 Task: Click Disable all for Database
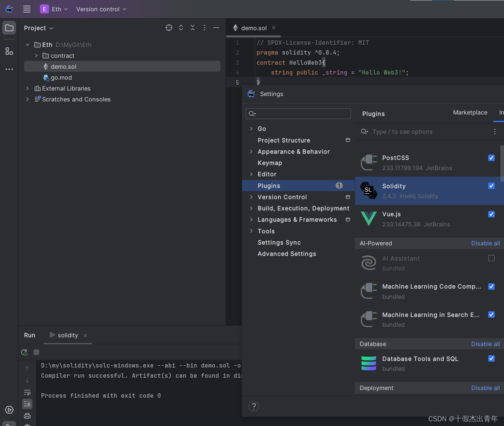tap(485, 344)
